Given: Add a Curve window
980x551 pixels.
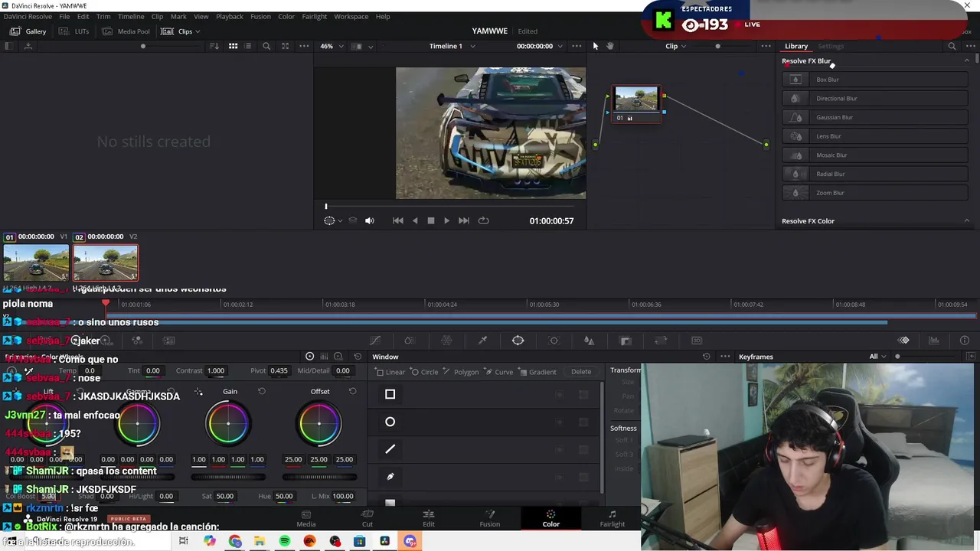Looking at the screenshot, I should click(498, 372).
